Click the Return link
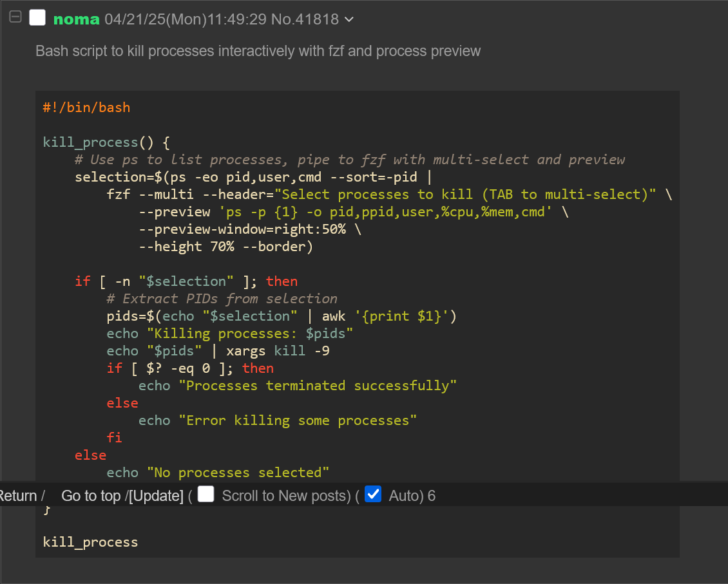This screenshot has width=728, height=584. [x=18, y=496]
